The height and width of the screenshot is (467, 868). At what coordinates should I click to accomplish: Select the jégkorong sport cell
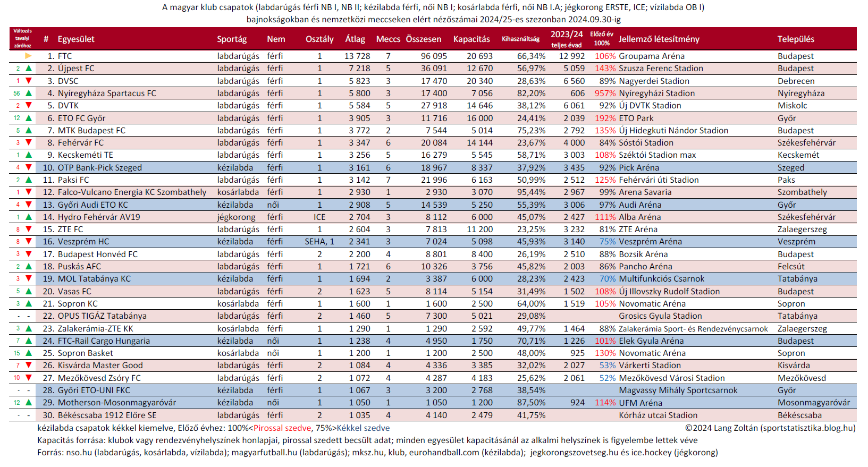[x=237, y=217]
